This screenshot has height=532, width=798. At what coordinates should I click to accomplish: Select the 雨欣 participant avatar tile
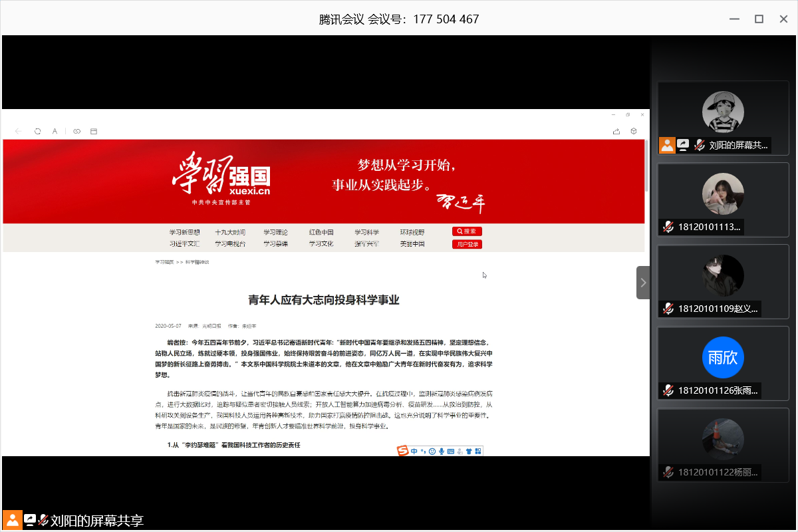coord(723,358)
